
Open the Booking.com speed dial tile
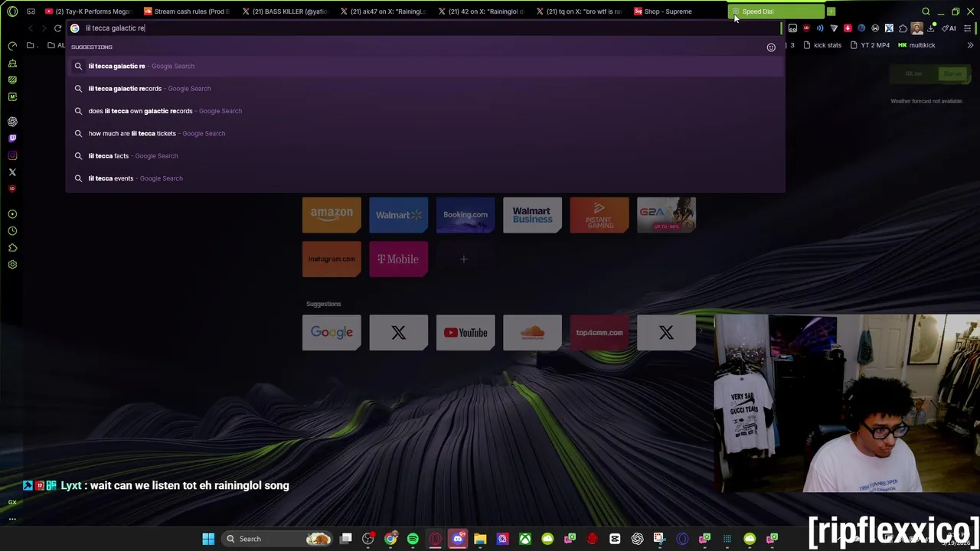pyautogui.click(x=465, y=215)
